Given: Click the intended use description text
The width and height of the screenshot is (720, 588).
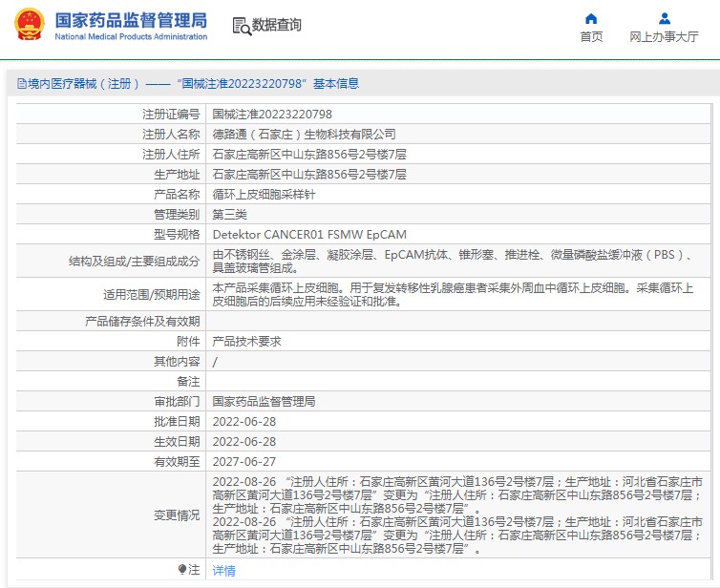Looking at the screenshot, I should (453, 295).
